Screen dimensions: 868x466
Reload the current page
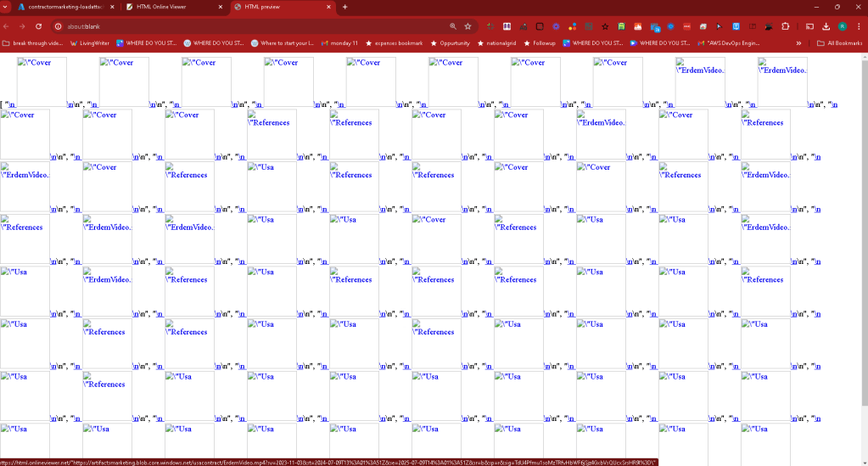pyautogui.click(x=38, y=26)
